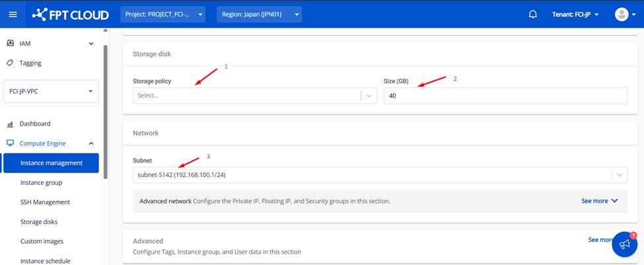Click the announcement megaphone chat button
This screenshot has width=644, height=265.
click(x=624, y=245)
